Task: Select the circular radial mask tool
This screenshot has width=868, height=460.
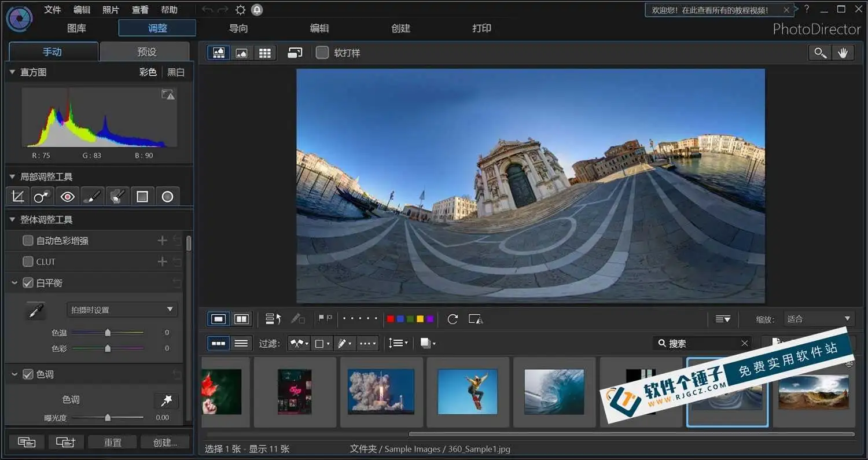Action: click(167, 196)
